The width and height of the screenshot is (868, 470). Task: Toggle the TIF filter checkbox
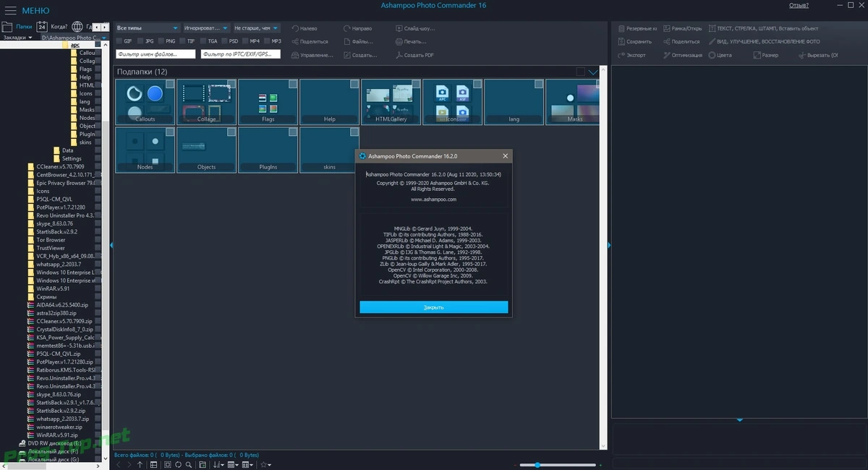pyautogui.click(x=182, y=41)
